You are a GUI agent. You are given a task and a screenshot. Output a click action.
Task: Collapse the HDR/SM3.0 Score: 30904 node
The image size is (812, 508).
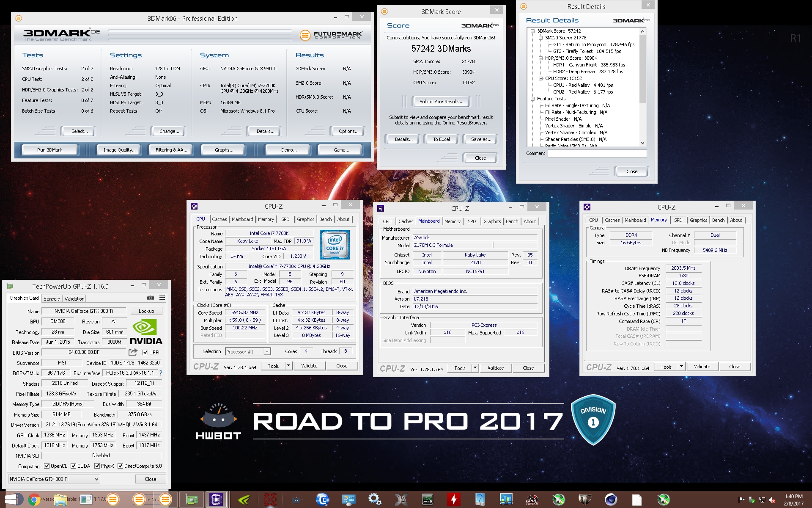pos(540,58)
